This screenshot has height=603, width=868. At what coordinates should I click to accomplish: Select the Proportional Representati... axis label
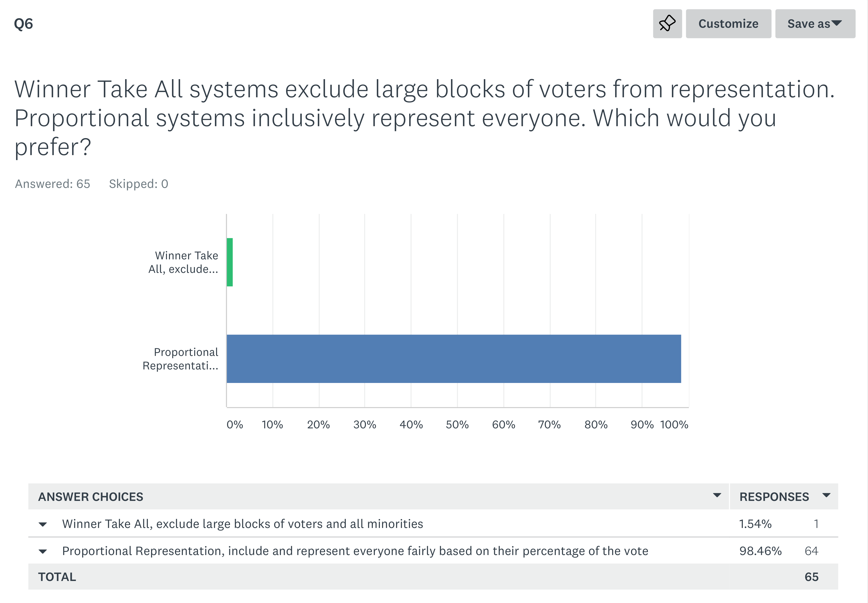coord(180,359)
